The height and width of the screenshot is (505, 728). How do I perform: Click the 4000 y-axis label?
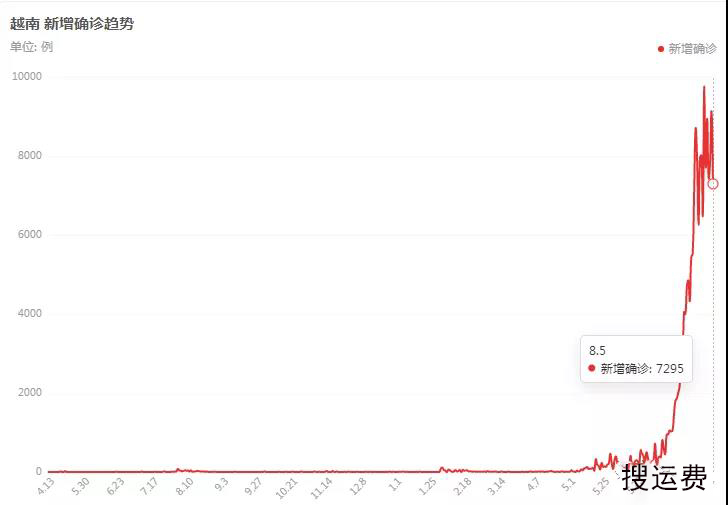pyautogui.click(x=29, y=314)
